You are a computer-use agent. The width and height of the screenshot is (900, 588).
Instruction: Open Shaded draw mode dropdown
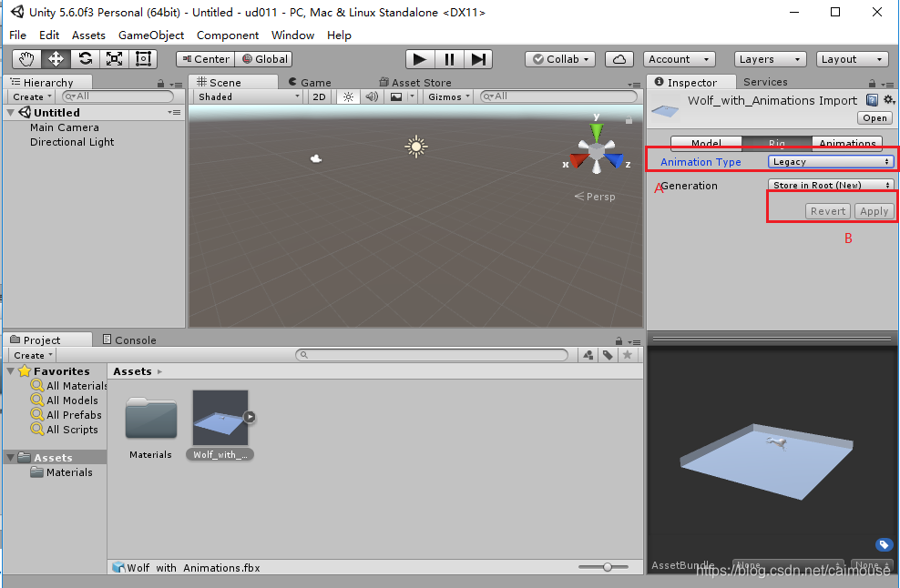pos(249,97)
